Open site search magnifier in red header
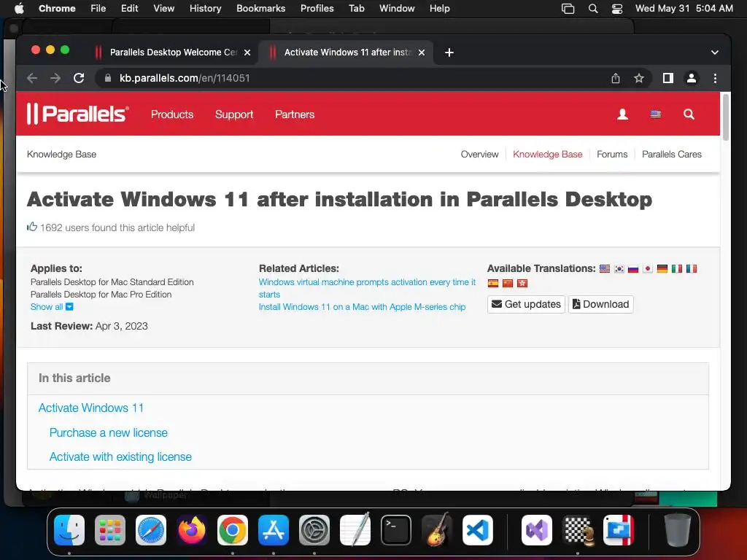This screenshot has width=747, height=560. pyautogui.click(x=689, y=114)
